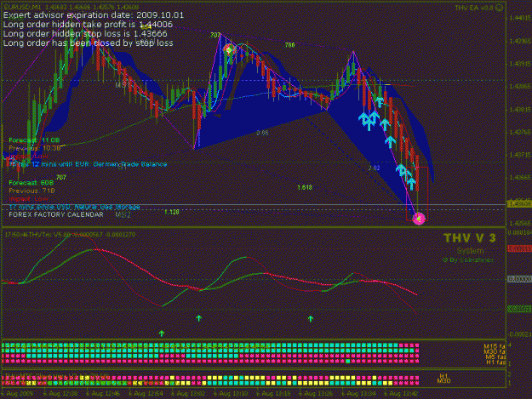Select the 786 Fibonacci label
Screen dimensions: 532x399
[289, 45]
